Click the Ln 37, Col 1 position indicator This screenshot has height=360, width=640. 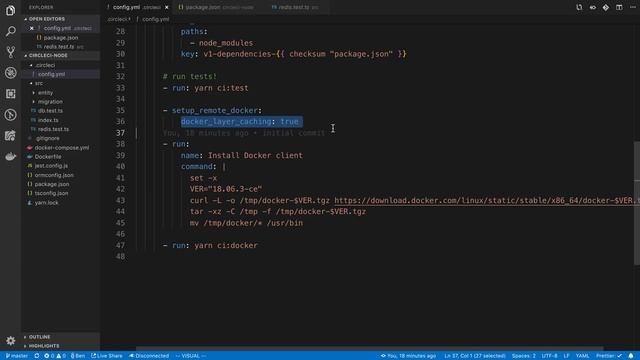click(x=475, y=356)
